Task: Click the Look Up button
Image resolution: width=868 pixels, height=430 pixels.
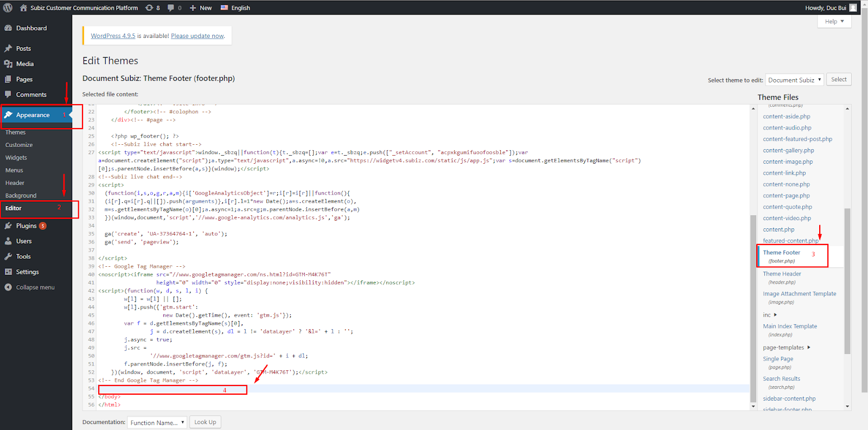Action: [x=205, y=422]
